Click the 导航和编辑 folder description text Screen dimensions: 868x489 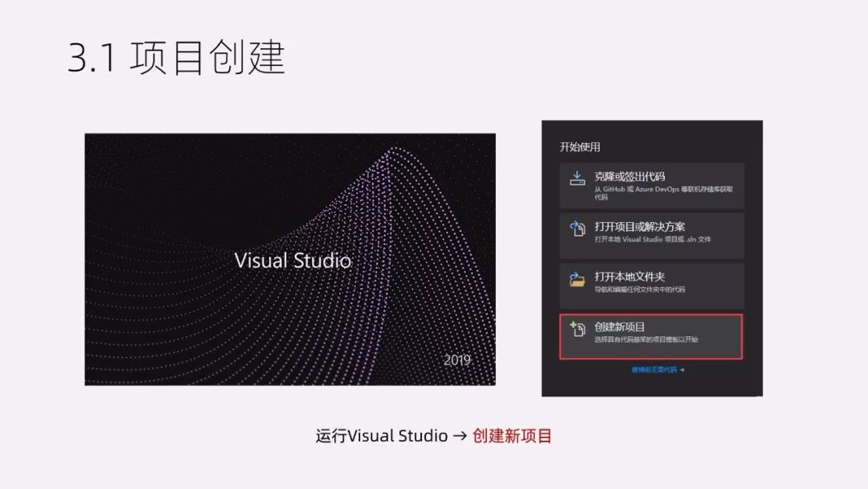click(639, 290)
